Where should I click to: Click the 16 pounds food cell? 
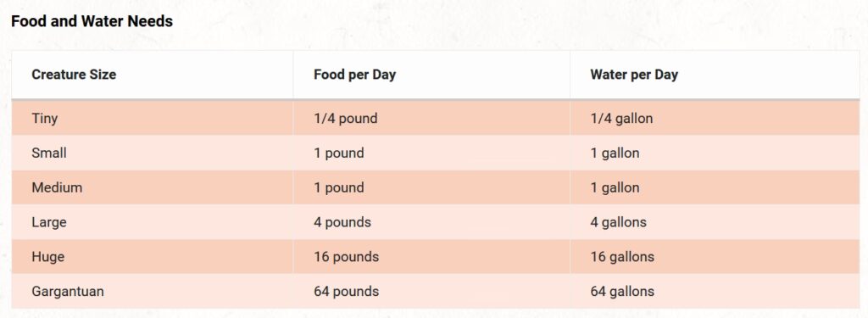[431, 256]
